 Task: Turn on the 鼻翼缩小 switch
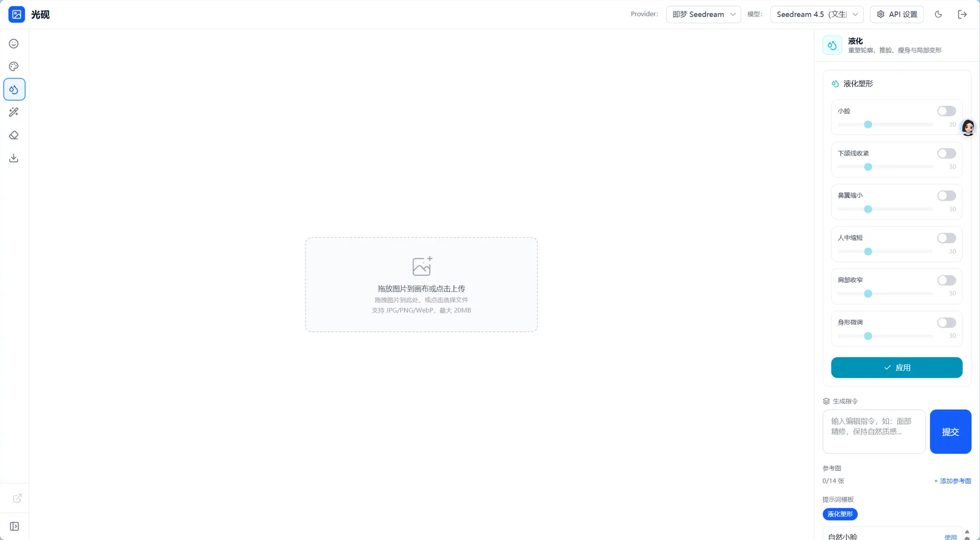coord(946,196)
